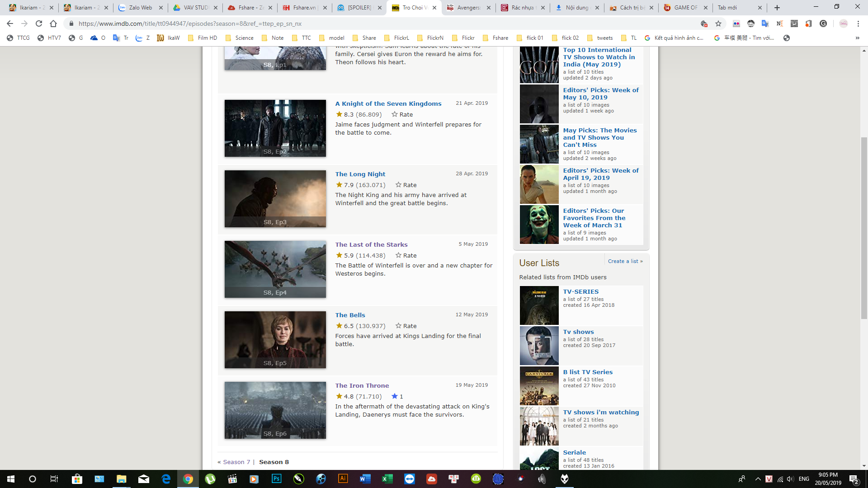Open Photoshop from the taskbar

point(276,479)
